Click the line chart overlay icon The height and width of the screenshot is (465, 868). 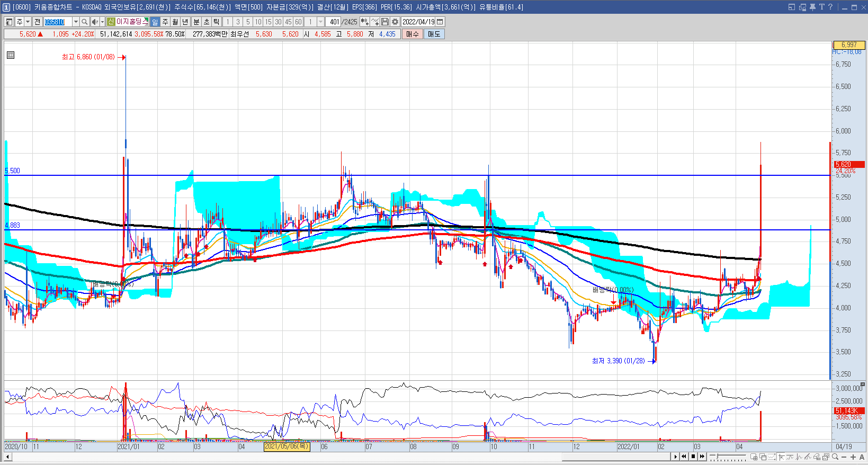375,22
